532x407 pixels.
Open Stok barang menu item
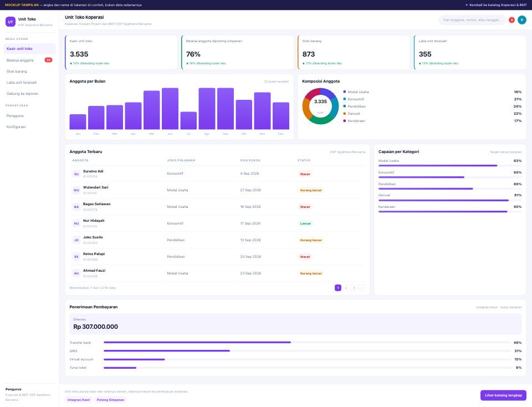29,72
